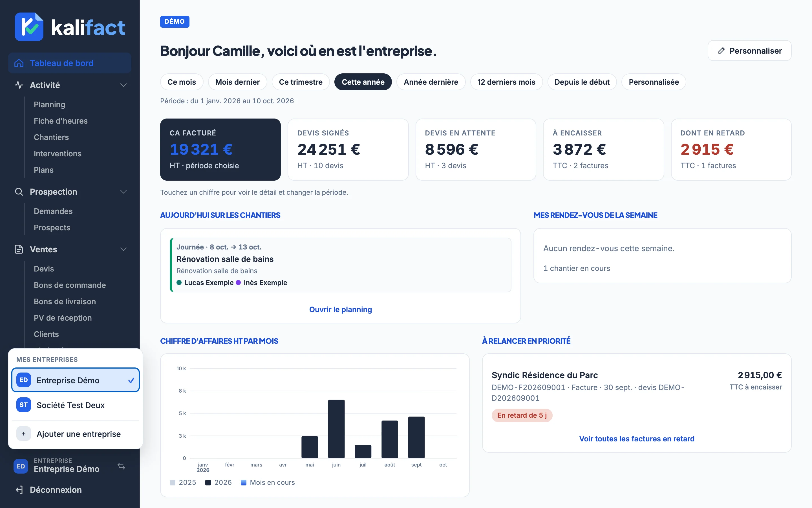Click the Activité pulse icon
Screen dimensions: 812x508
coord(19,85)
